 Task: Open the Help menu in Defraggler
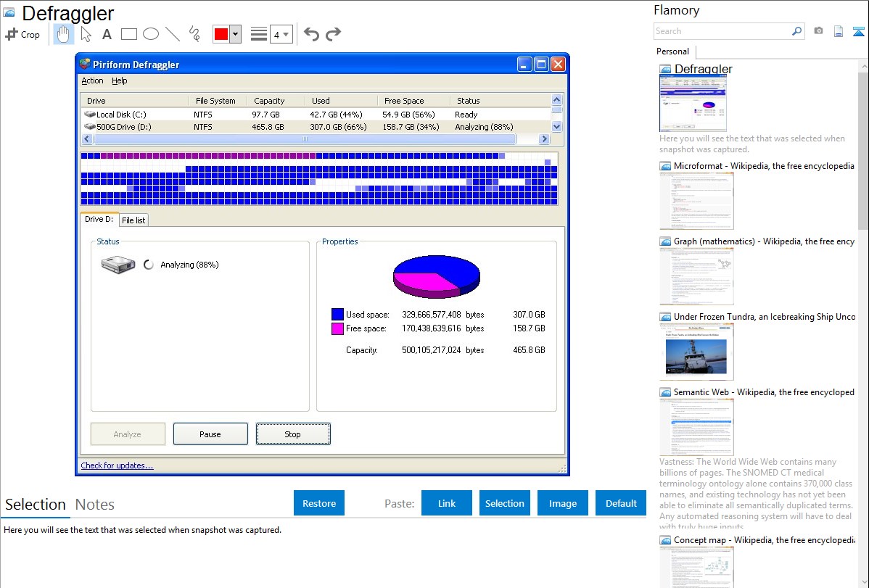pyautogui.click(x=119, y=80)
